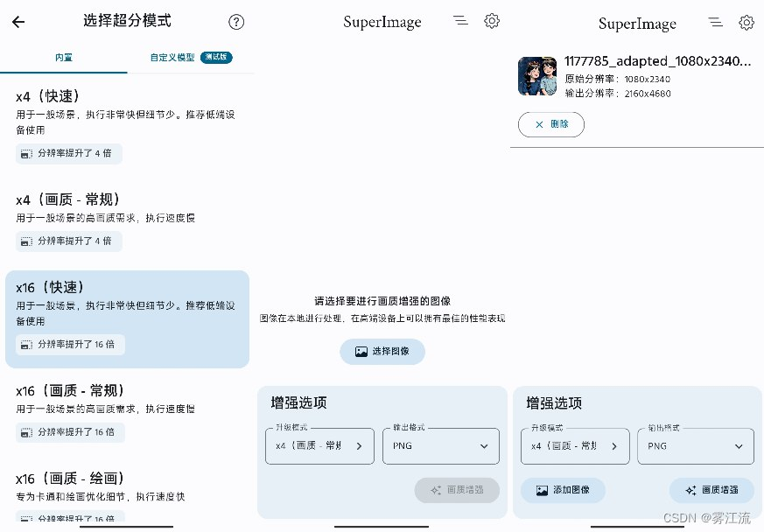Viewport: 764px width, 532px height.
Task: Click 分辨率提升了 4 倍 chip under x4（画质 - 常规）
Action: click(69, 241)
